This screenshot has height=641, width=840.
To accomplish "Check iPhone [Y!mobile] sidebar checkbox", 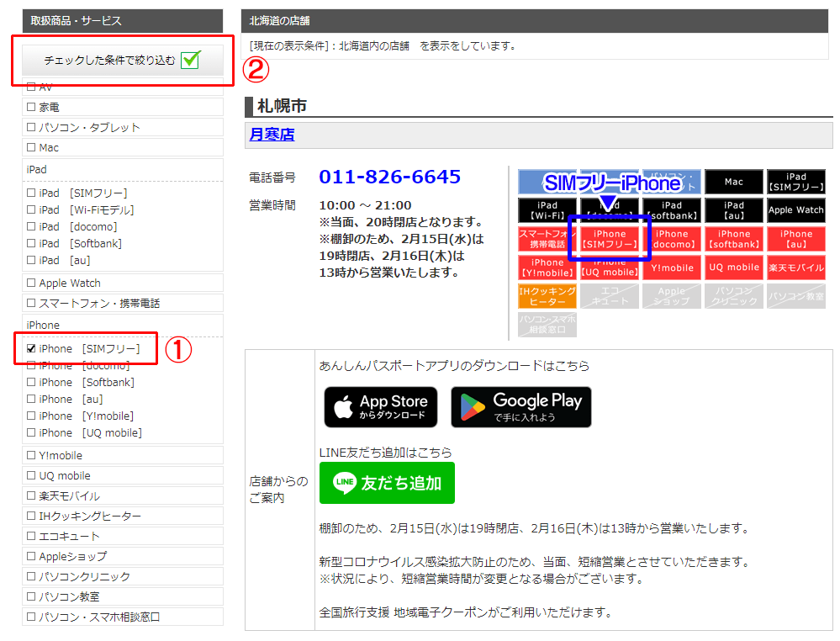I will point(31,416).
